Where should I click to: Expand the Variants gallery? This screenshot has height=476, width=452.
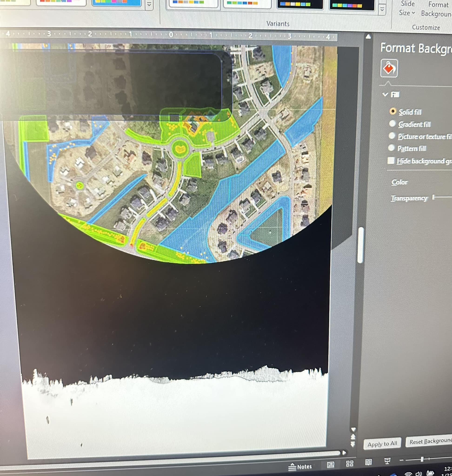pyautogui.click(x=382, y=10)
